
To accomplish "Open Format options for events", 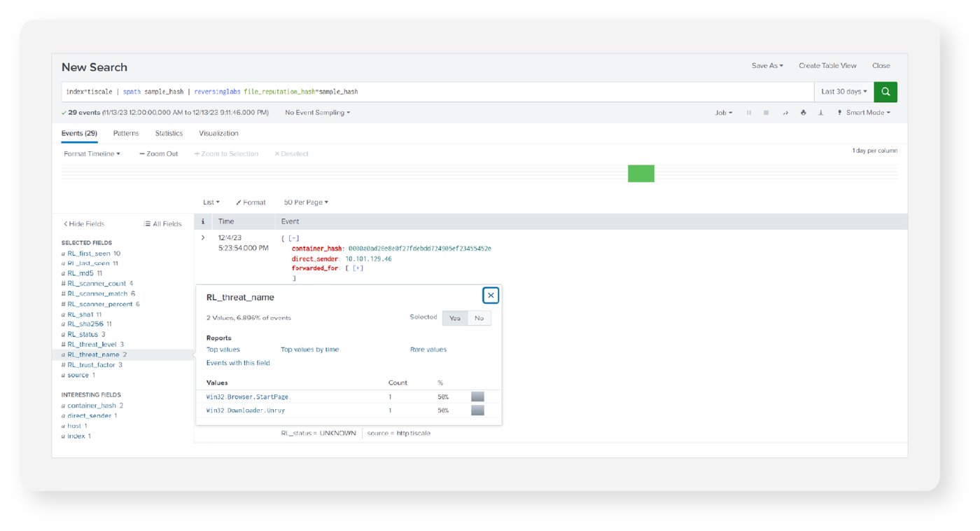I will point(251,202).
